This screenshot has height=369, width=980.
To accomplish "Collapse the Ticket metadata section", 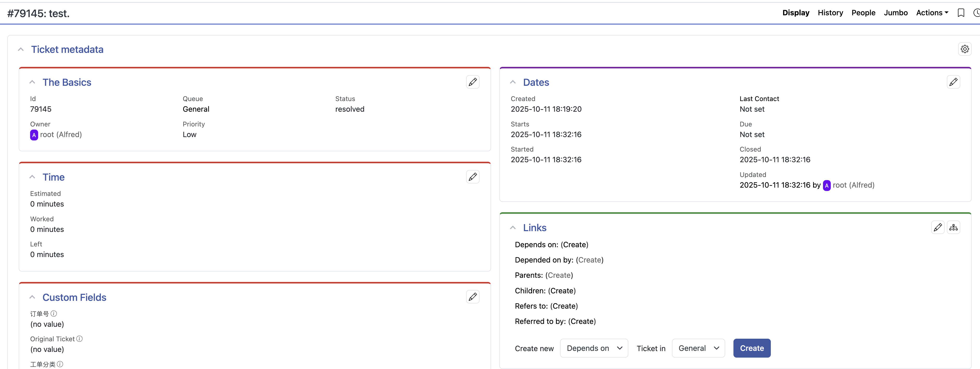I will (21, 49).
